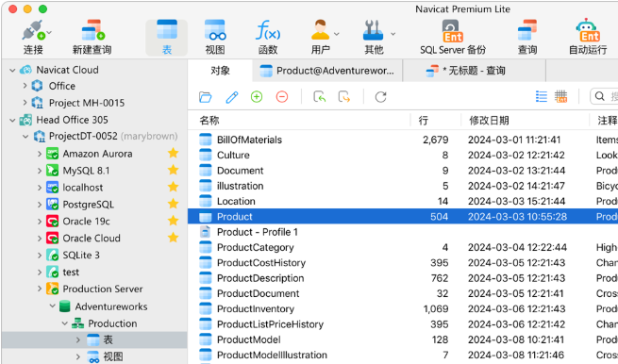Select the Oracle Cloud connection
This screenshot has height=364, width=618.
coord(92,239)
